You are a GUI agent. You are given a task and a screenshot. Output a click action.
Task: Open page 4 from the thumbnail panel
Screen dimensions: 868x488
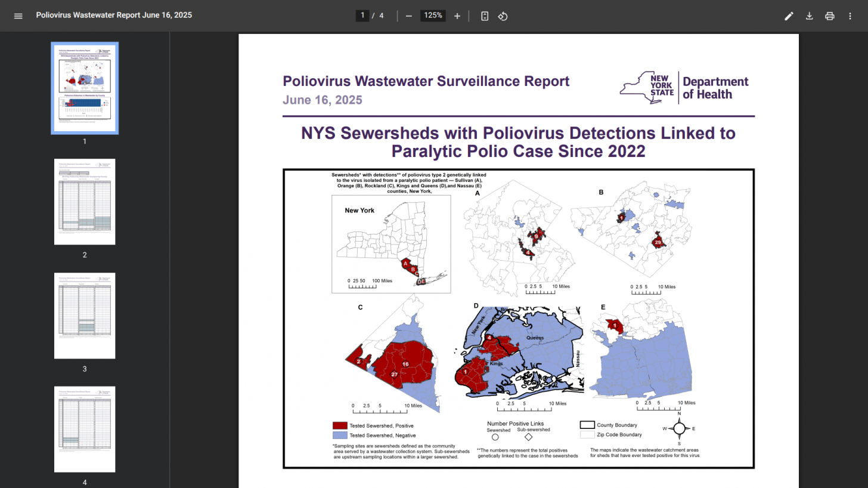[84, 429]
